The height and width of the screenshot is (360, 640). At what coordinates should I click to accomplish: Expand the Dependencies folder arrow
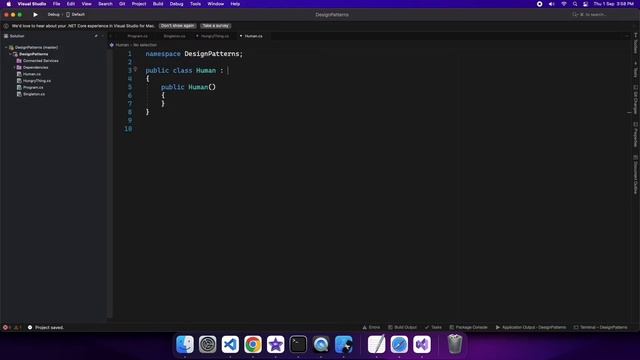pos(14,67)
